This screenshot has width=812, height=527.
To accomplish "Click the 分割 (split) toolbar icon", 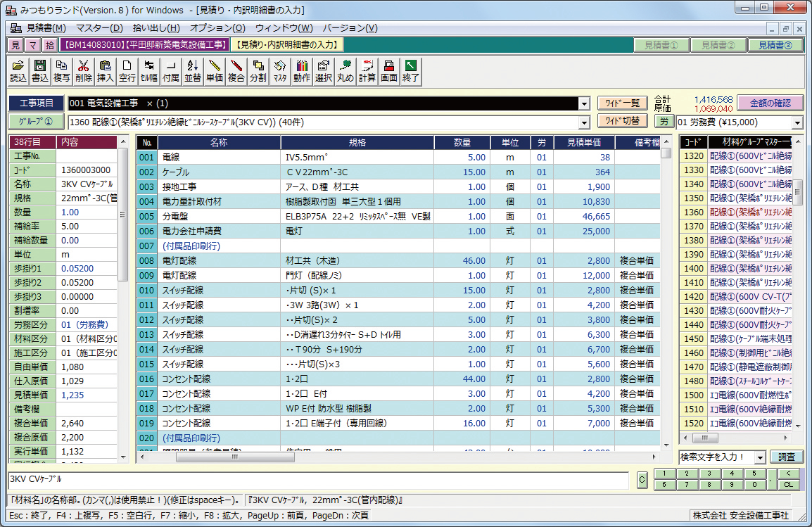I will [258, 71].
